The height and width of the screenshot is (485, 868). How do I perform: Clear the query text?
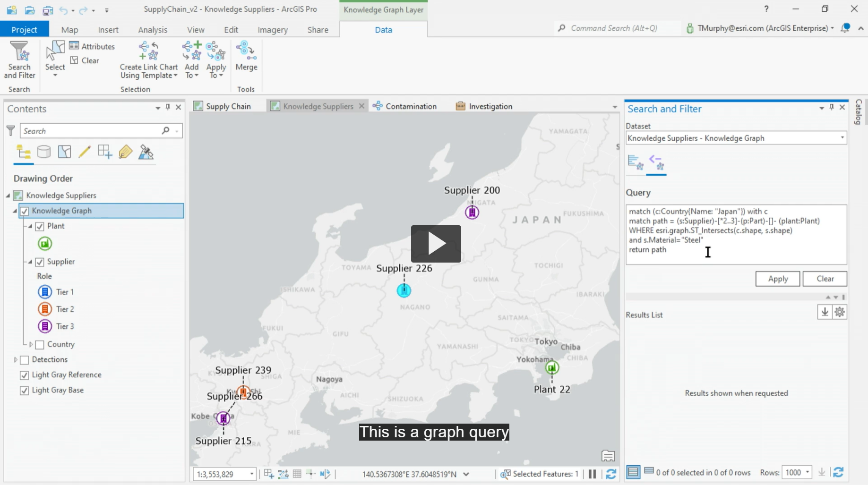click(x=825, y=279)
